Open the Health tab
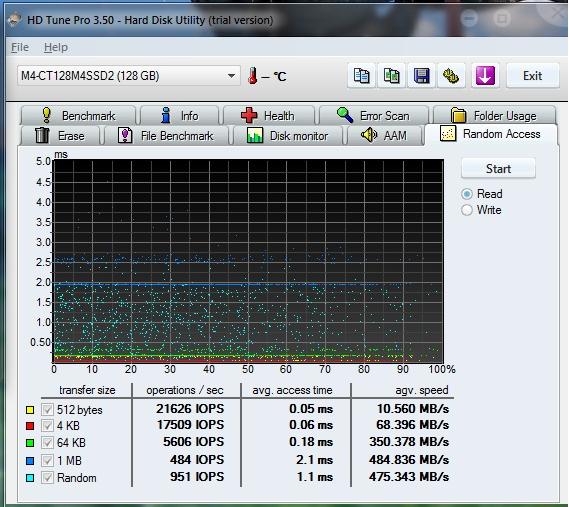 [x=269, y=116]
